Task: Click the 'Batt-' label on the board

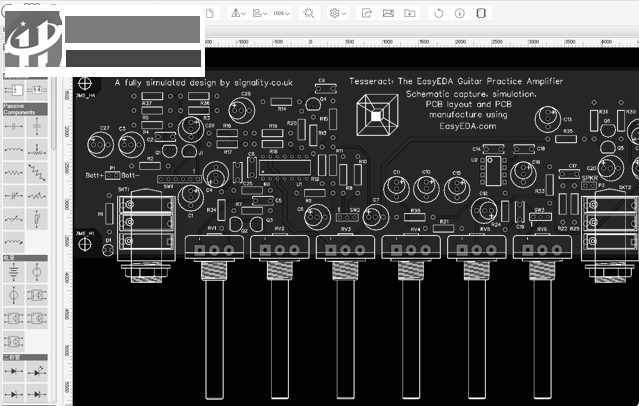Action: click(x=130, y=175)
